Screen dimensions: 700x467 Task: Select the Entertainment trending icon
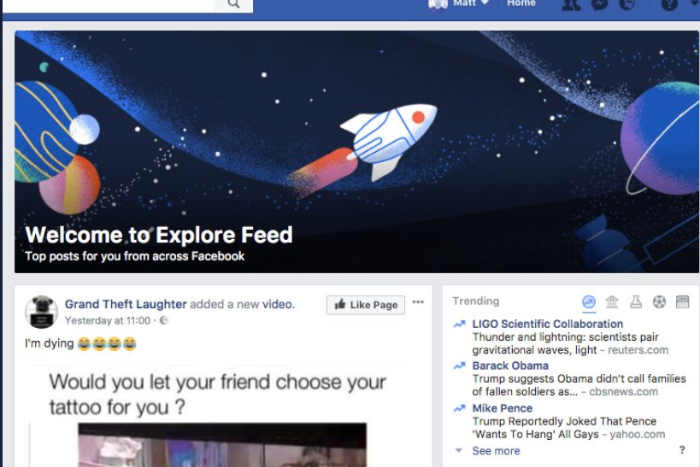coord(682,302)
